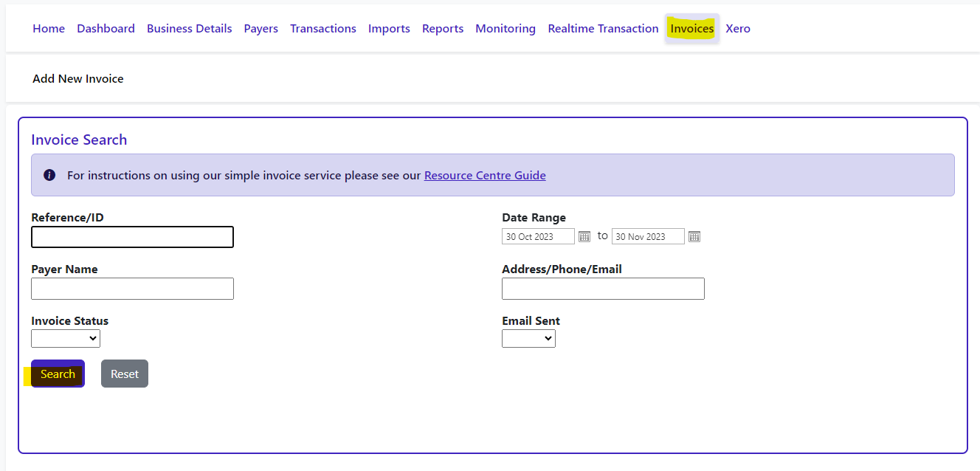Expand the Invoice Status dropdown

point(66,338)
